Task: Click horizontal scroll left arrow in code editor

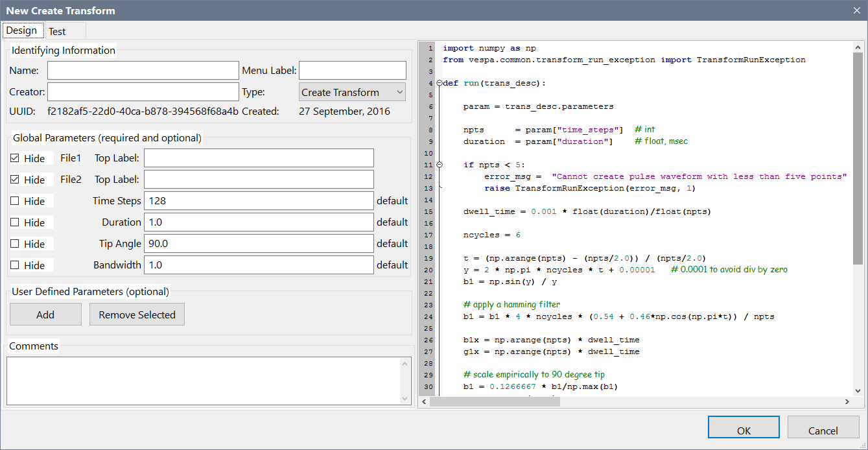Action: pos(423,402)
